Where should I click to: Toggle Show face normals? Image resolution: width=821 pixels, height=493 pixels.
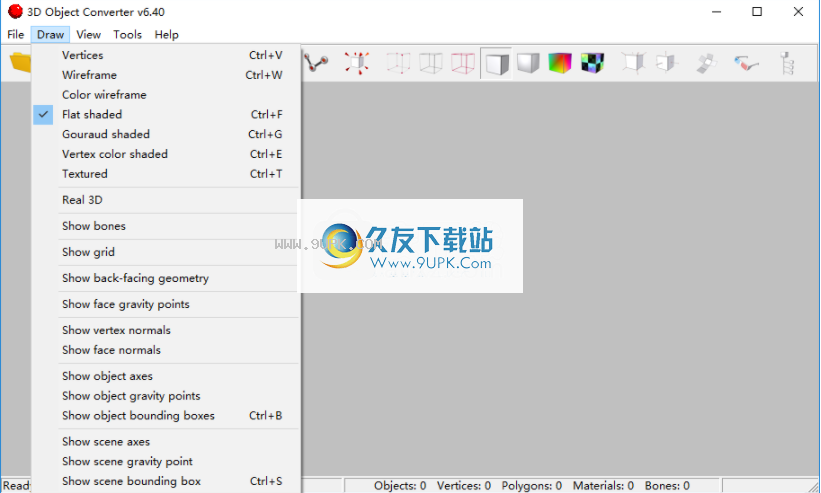(166, 350)
